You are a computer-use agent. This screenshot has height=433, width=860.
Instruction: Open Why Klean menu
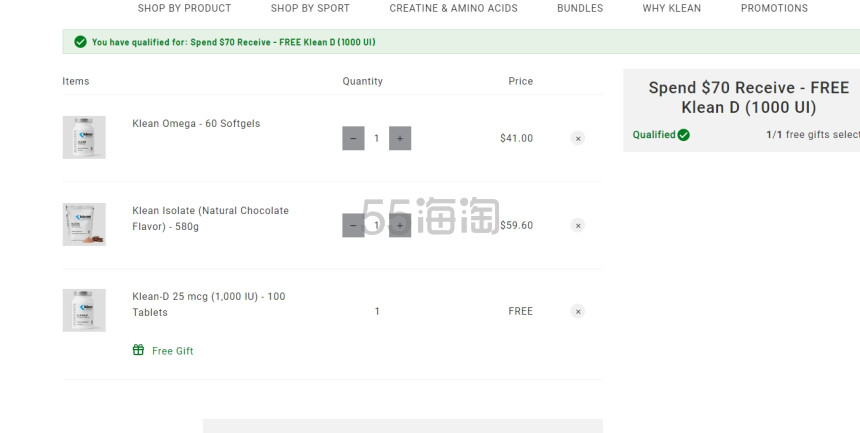671,8
